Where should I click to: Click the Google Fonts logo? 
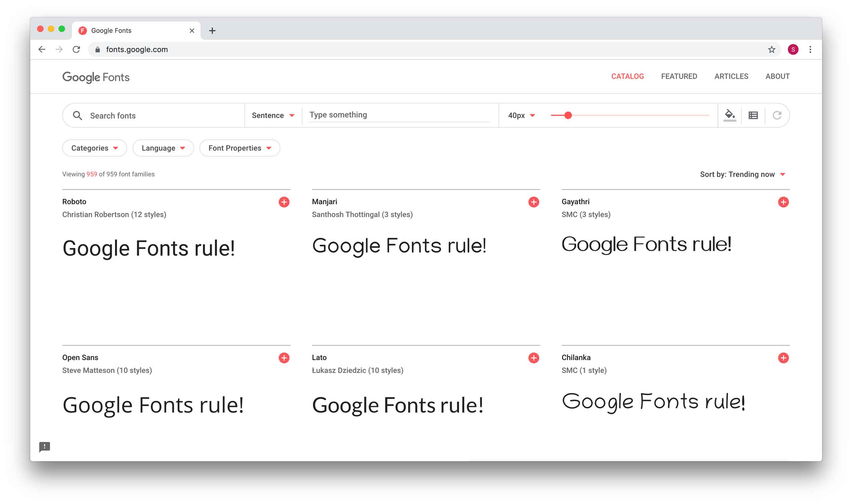(96, 77)
